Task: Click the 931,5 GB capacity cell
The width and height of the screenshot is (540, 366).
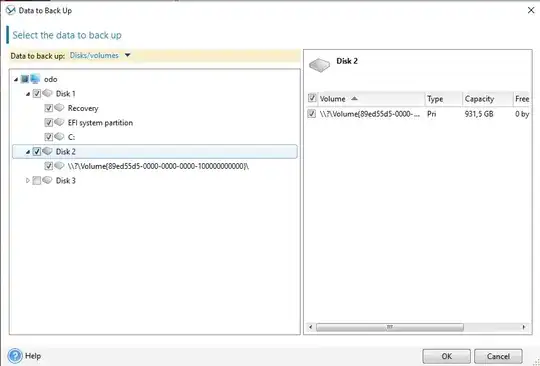Action: pos(479,114)
